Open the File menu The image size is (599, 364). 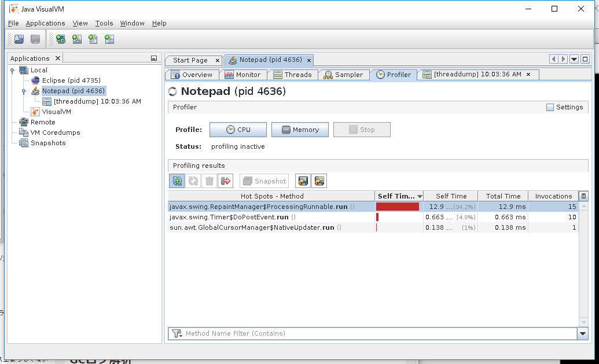click(13, 23)
